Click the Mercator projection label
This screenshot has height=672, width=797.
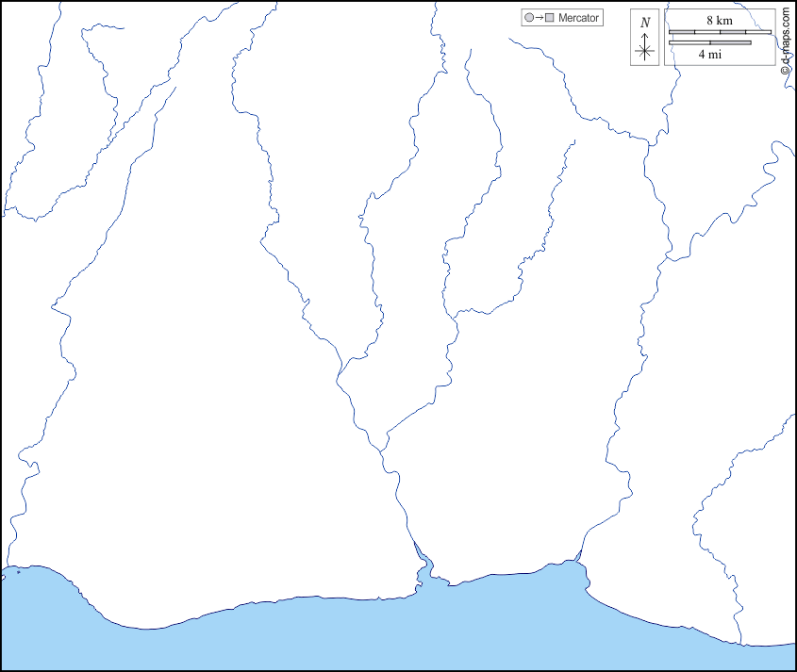[578, 18]
